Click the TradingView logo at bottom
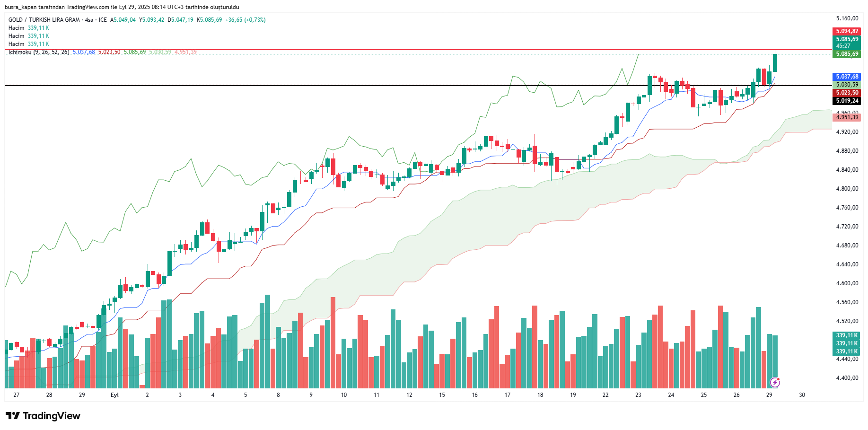Viewport: 868px width, 430px height. [43, 416]
